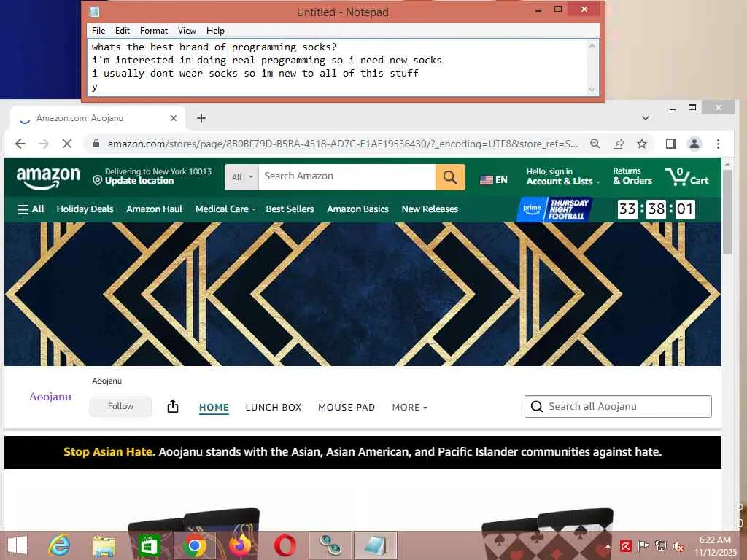Viewport: 747px width, 560px height.
Task: Open Best Sellers
Action: [x=290, y=209]
